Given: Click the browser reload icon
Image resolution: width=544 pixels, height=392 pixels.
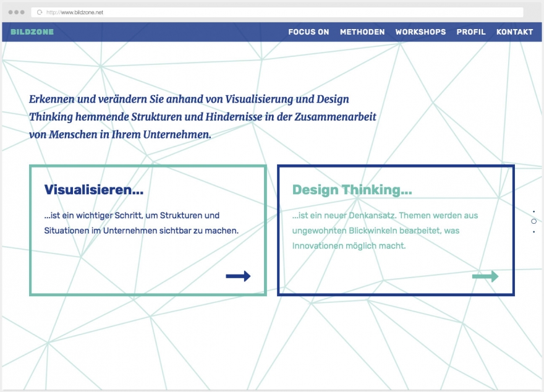Looking at the screenshot, I should (40, 12).
